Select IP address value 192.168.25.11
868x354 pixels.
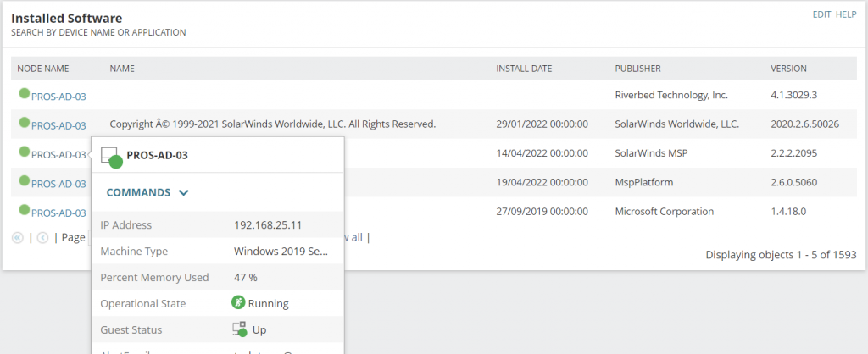pos(268,225)
